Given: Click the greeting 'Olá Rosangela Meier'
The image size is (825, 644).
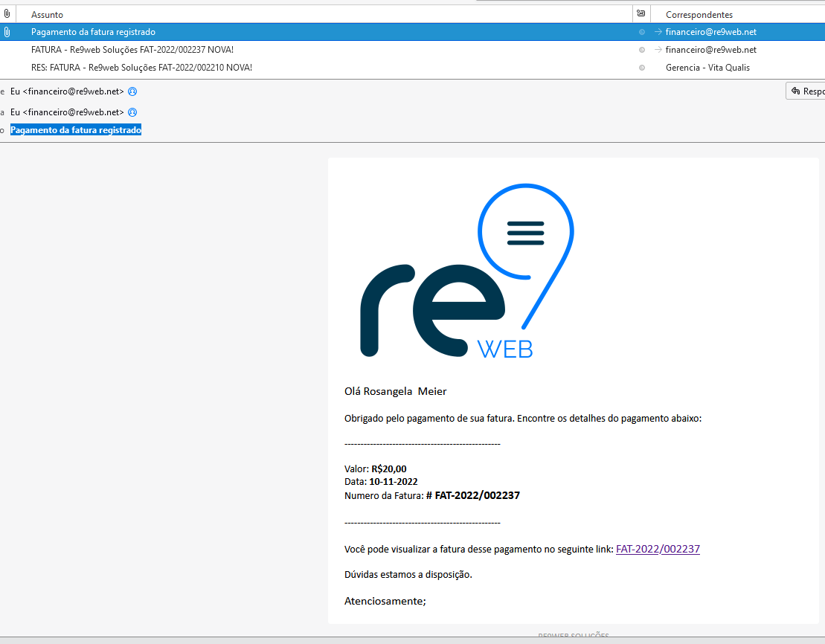Looking at the screenshot, I should click(395, 391).
